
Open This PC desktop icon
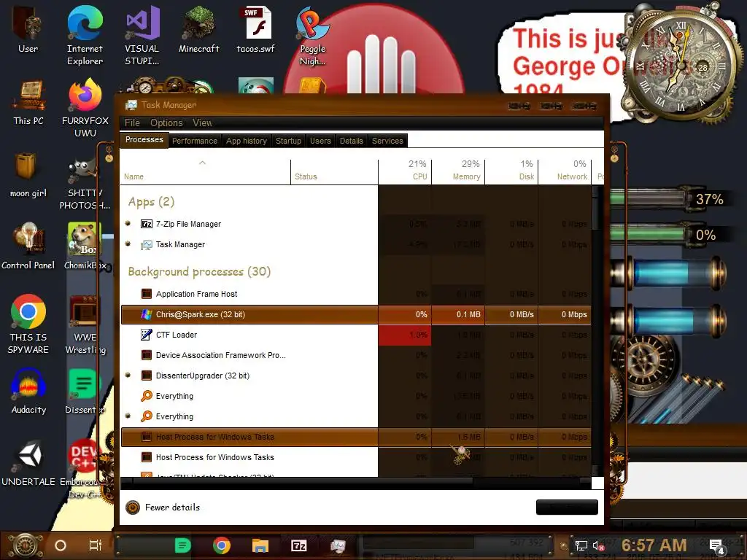[x=28, y=102]
